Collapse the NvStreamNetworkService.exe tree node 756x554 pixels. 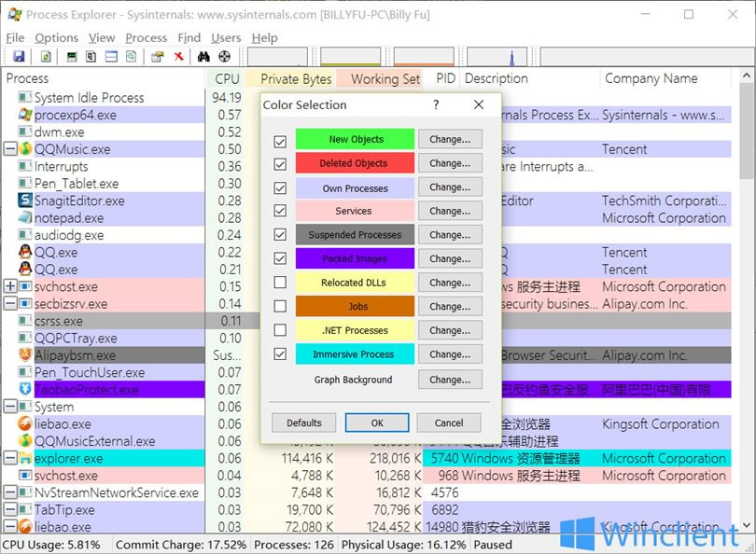(x=10, y=492)
